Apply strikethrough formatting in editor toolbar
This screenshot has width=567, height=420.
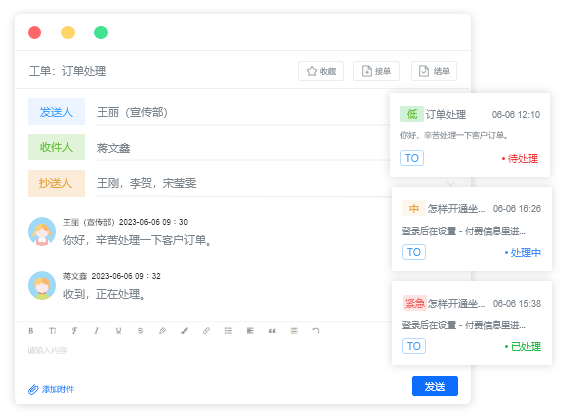tap(140, 331)
